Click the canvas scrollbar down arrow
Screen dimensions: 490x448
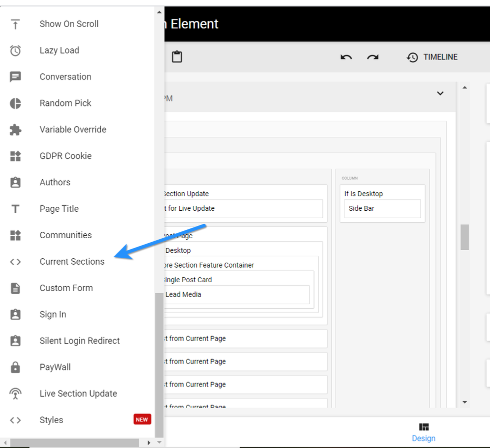click(464, 402)
